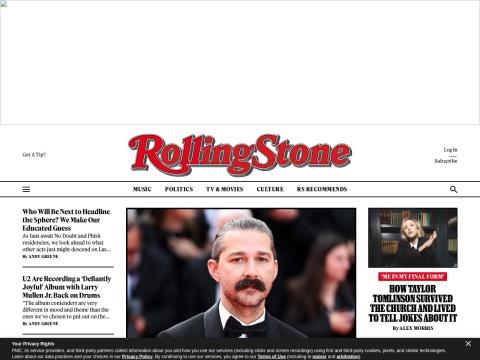
Task: Click the Rolling Stone logo
Action: pos(240,155)
